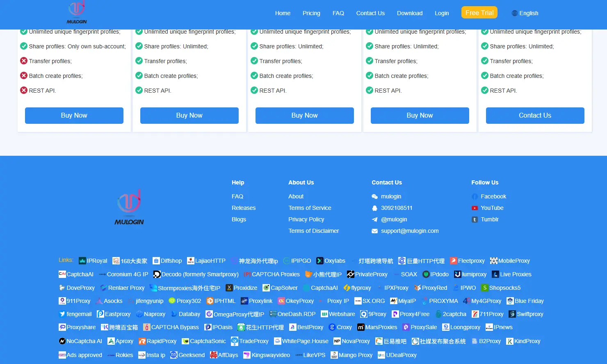Open Terms of Disclaimer in the footer
Viewport: 607px width, 364px height.
[x=314, y=231]
